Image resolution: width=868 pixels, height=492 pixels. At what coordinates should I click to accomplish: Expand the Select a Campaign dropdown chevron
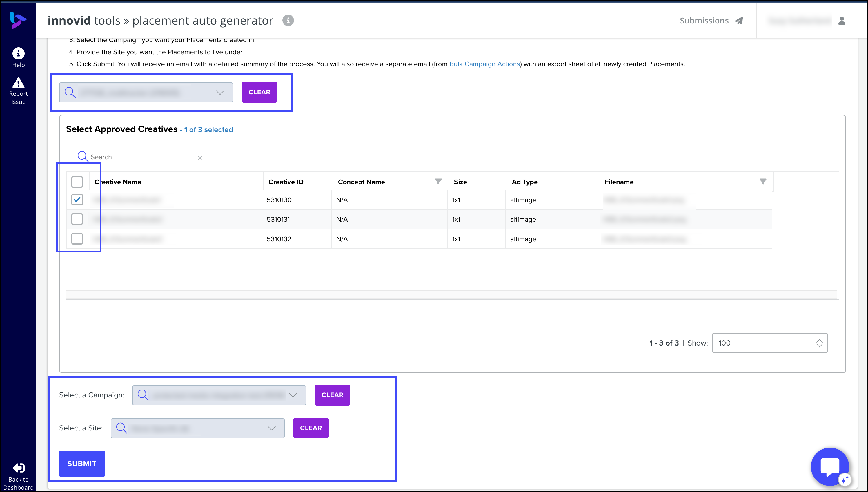click(x=293, y=395)
